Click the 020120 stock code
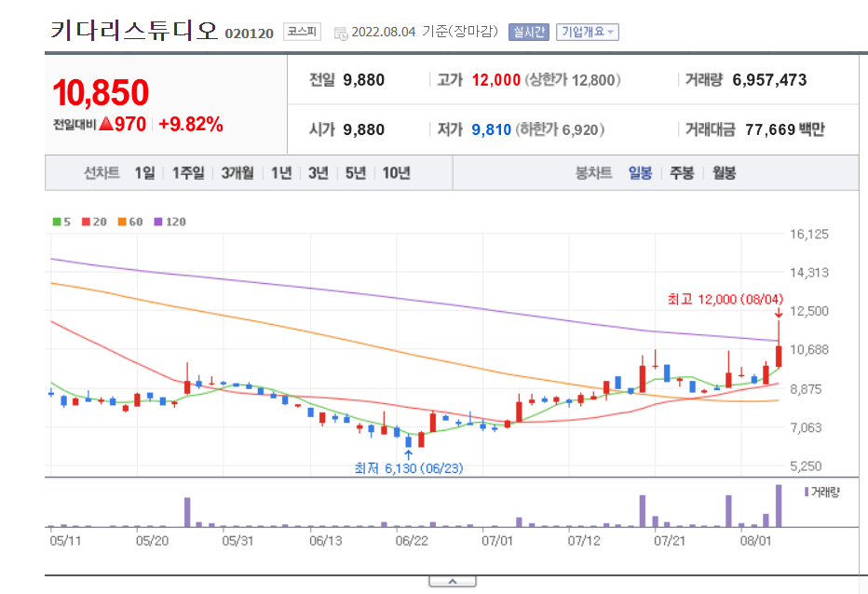 [x=249, y=34]
